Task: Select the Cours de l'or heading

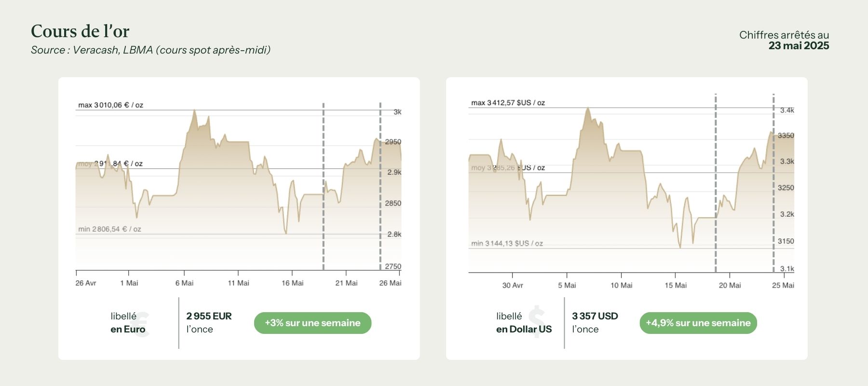Action: click(x=80, y=31)
